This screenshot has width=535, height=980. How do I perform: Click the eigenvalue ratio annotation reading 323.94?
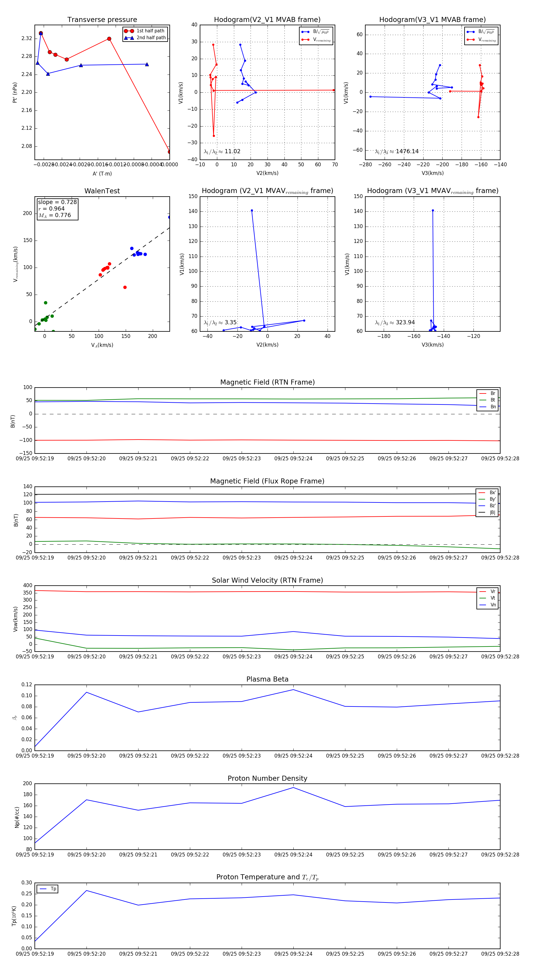(395, 323)
